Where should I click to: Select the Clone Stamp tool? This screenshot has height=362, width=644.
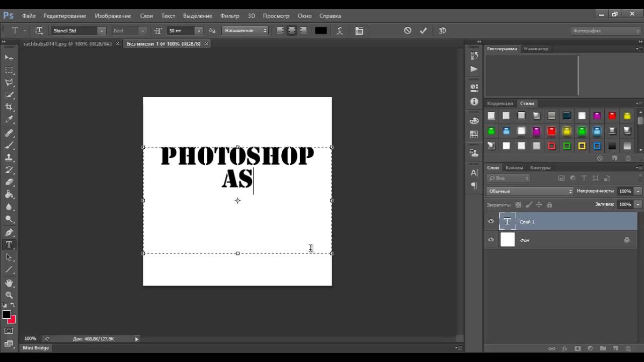tap(9, 157)
